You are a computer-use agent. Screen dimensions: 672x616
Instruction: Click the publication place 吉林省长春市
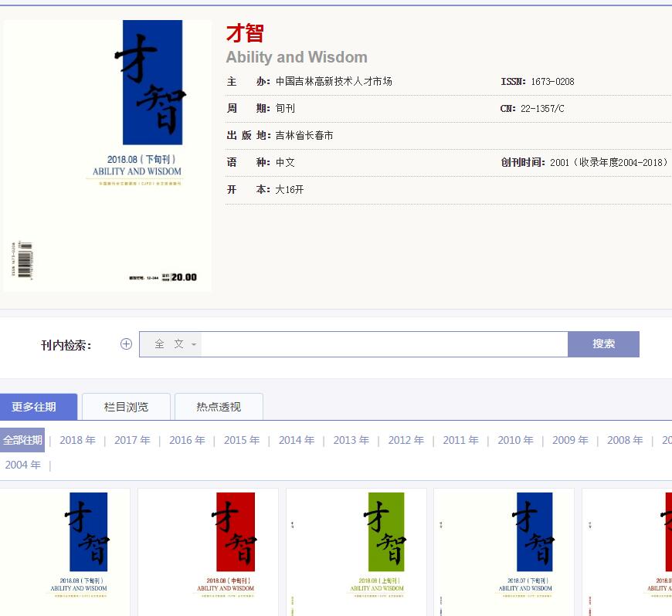(304, 135)
